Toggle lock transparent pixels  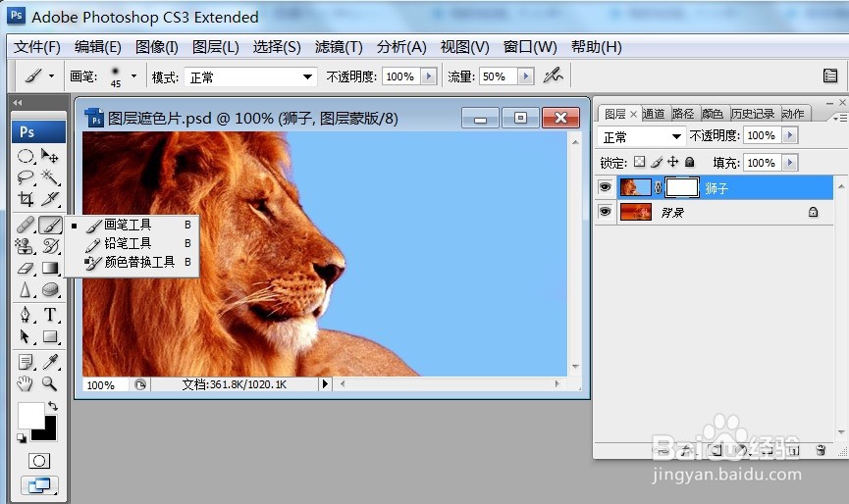point(640,162)
